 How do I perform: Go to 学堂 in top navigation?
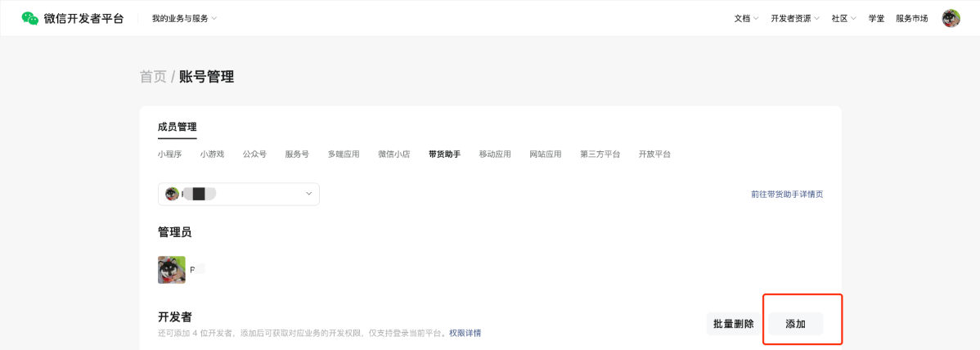coord(876,18)
